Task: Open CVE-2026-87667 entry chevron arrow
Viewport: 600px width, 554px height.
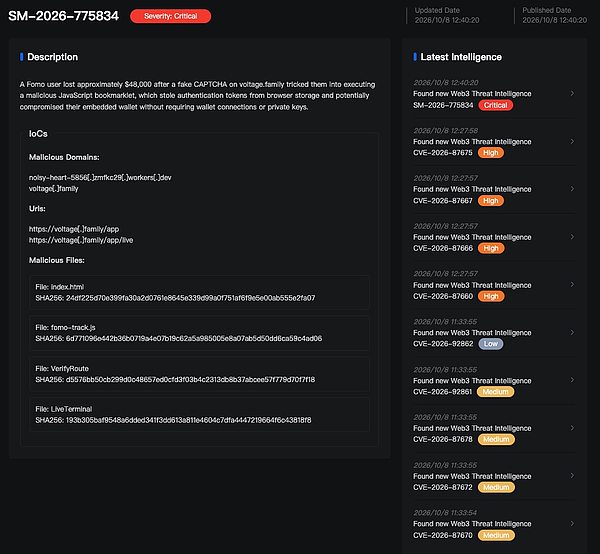Action: (572, 189)
